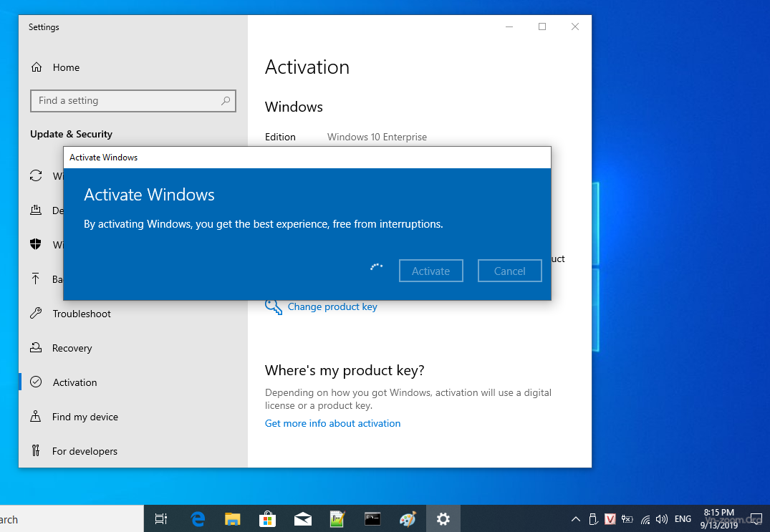Close the Settings window
This screenshot has height=532, width=770.
(575, 26)
